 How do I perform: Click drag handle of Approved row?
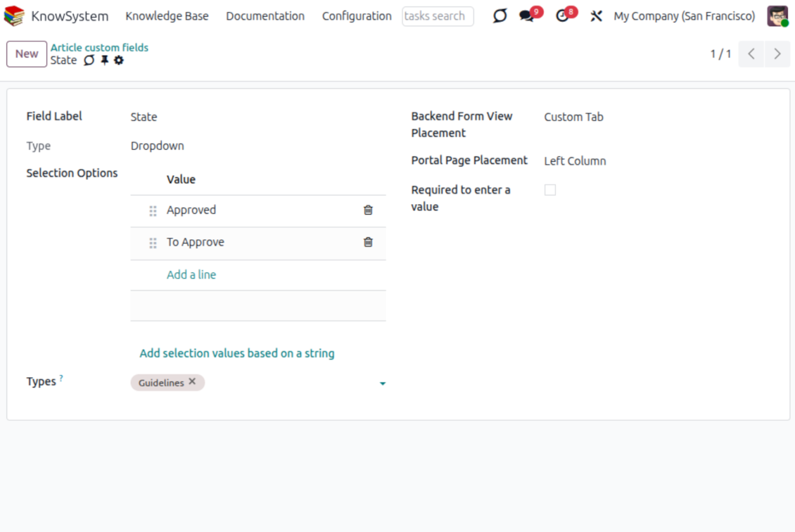153,211
